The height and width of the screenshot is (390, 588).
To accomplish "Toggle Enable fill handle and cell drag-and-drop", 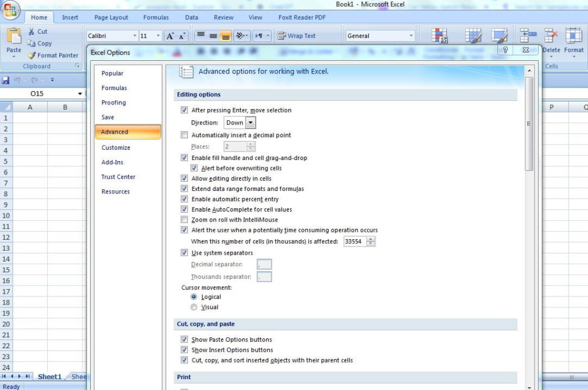I will pyautogui.click(x=184, y=158).
